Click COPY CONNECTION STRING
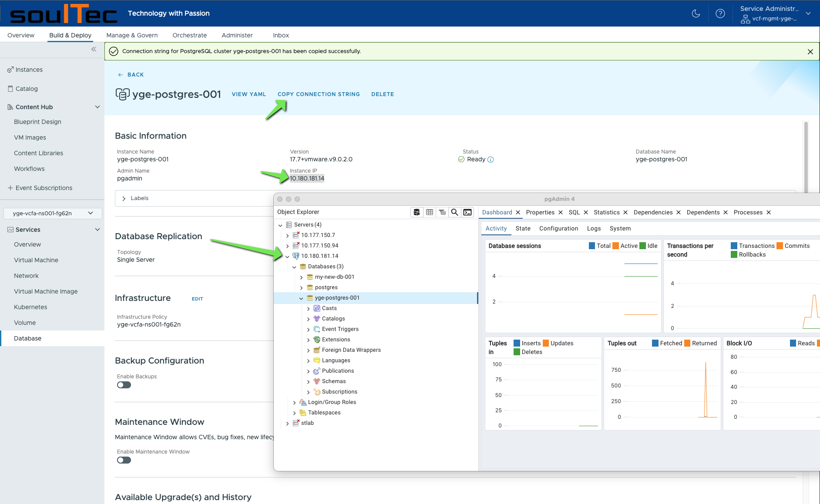This screenshot has height=504, width=820. pos(319,94)
